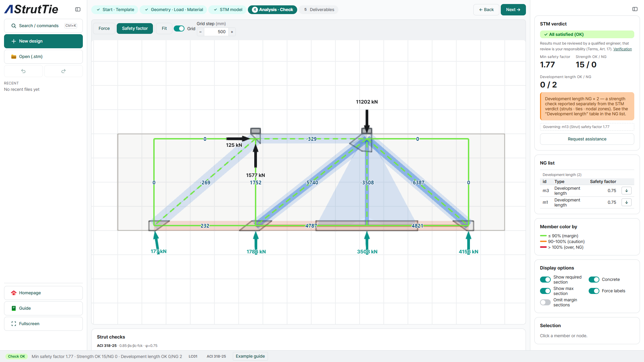This screenshot has width=644, height=362.
Task: Increase grid step with plus button
Action: tap(232, 32)
